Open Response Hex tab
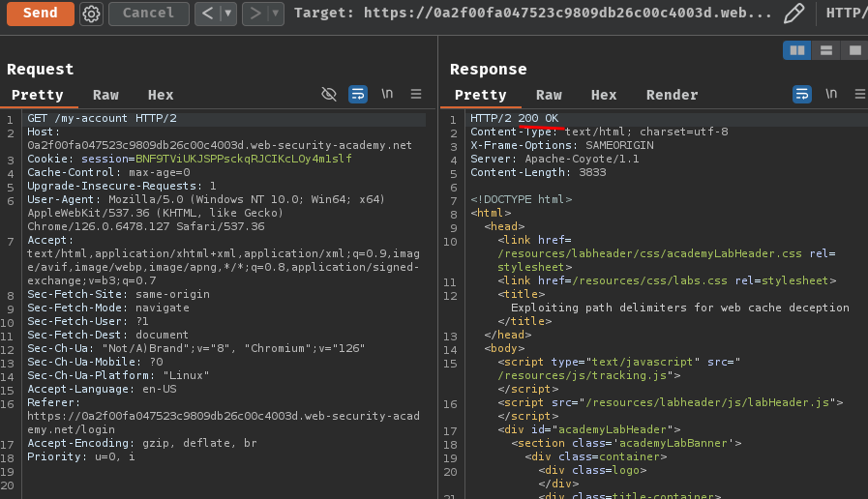The height and width of the screenshot is (499, 868). pyautogui.click(x=604, y=95)
